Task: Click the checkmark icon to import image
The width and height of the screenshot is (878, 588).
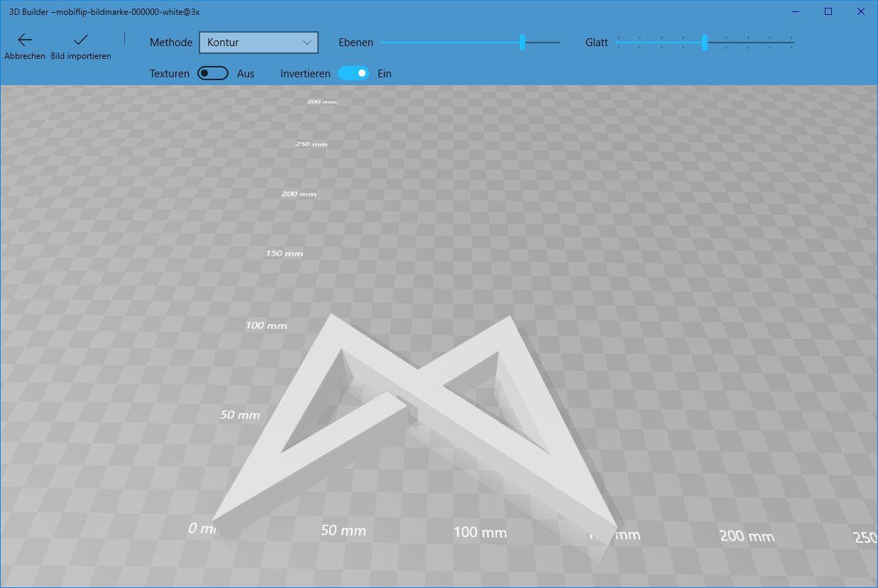Action: tap(81, 40)
